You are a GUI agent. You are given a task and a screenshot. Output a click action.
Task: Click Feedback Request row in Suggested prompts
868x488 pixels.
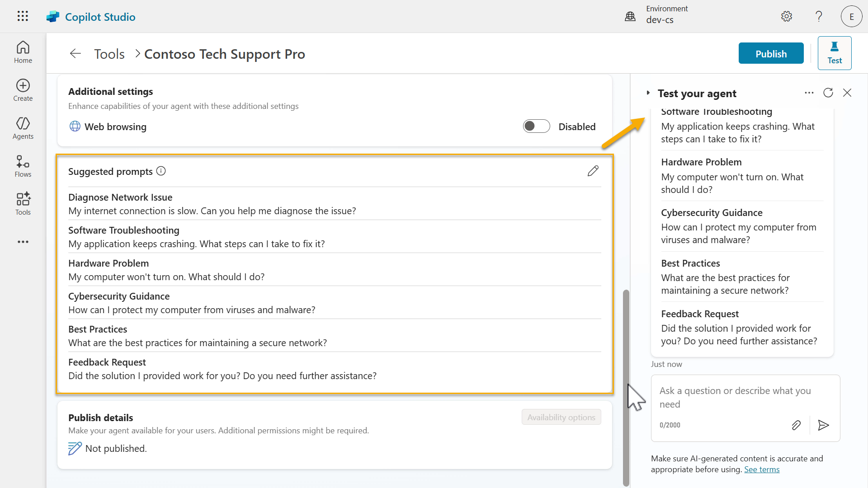click(335, 369)
